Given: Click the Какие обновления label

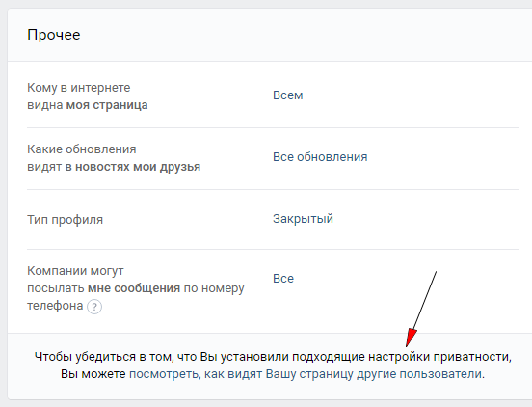Looking at the screenshot, I should (x=81, y=149).
